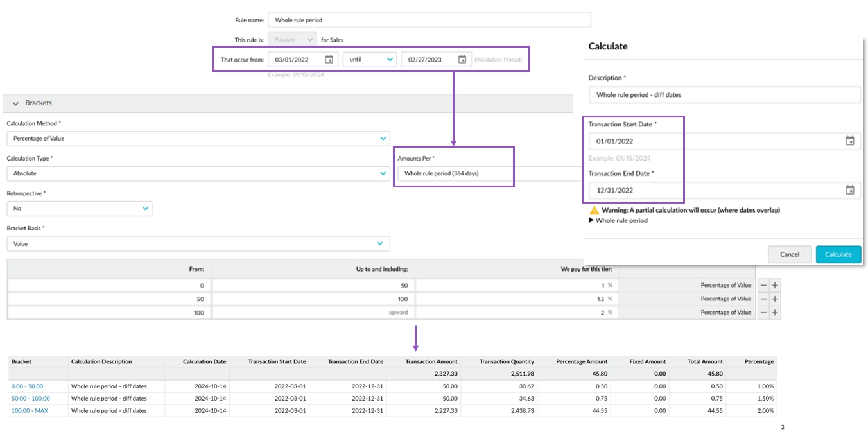Open the 100.00 - MAX bracket link

pyautogui.click(x=30, y=411)
